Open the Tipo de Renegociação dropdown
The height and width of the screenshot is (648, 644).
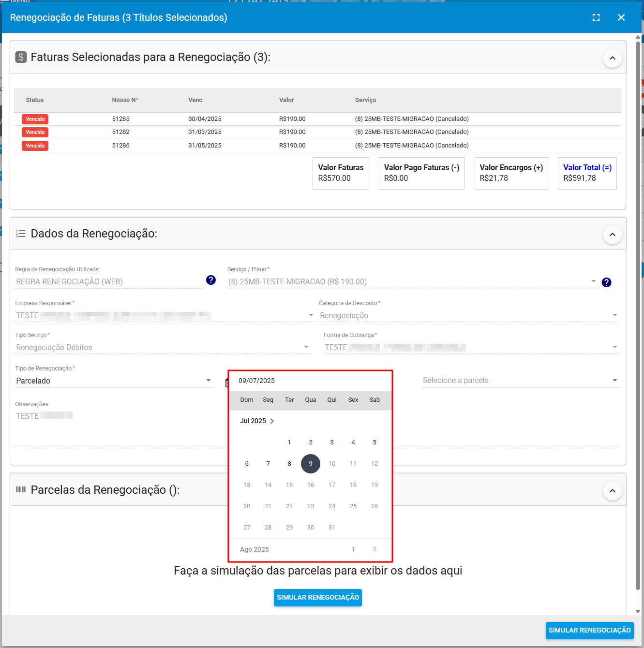[114, 381]
